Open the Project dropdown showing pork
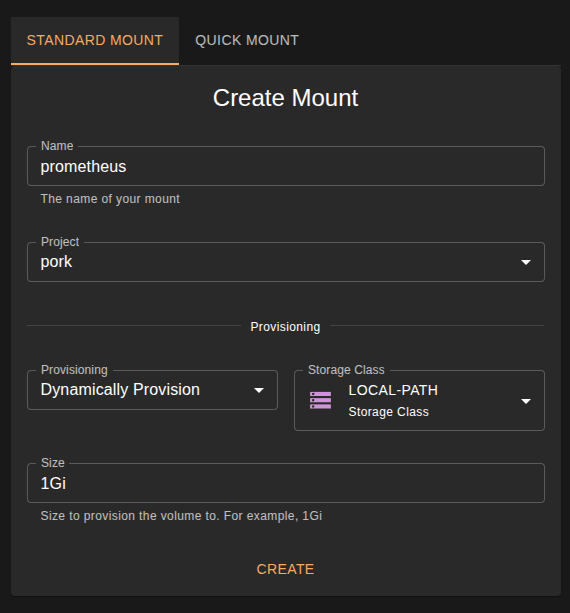Screen dimensions: 570x613 tap(286, 262)
